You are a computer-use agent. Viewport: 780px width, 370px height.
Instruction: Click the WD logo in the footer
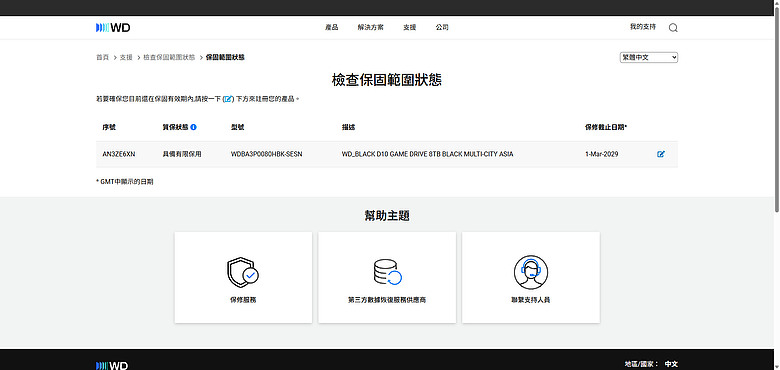[x=112, y=366]
